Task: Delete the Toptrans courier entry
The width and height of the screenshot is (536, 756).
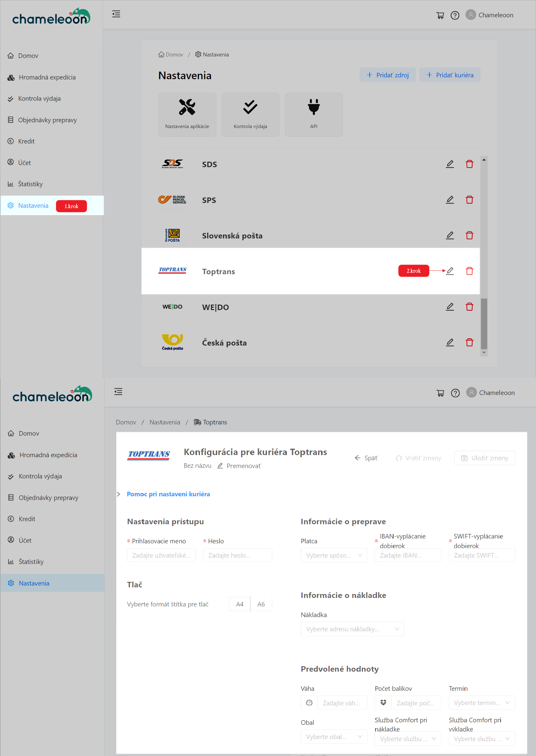Action: (469, 271)
